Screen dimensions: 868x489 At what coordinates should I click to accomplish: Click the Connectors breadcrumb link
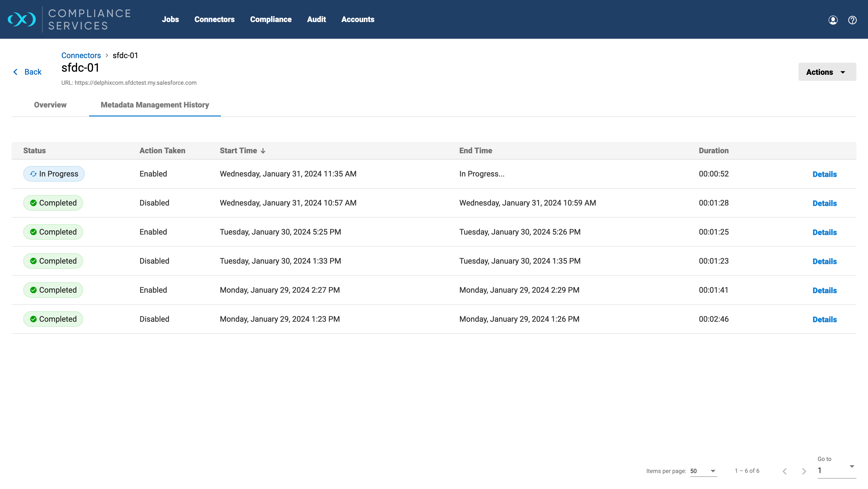coord(81,56)
